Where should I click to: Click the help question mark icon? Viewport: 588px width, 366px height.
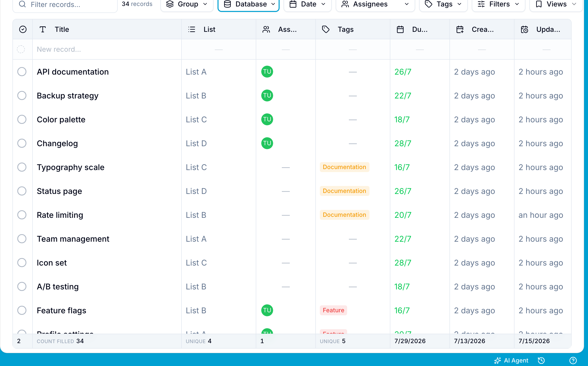pyautogui.click(x=573, y=360)
